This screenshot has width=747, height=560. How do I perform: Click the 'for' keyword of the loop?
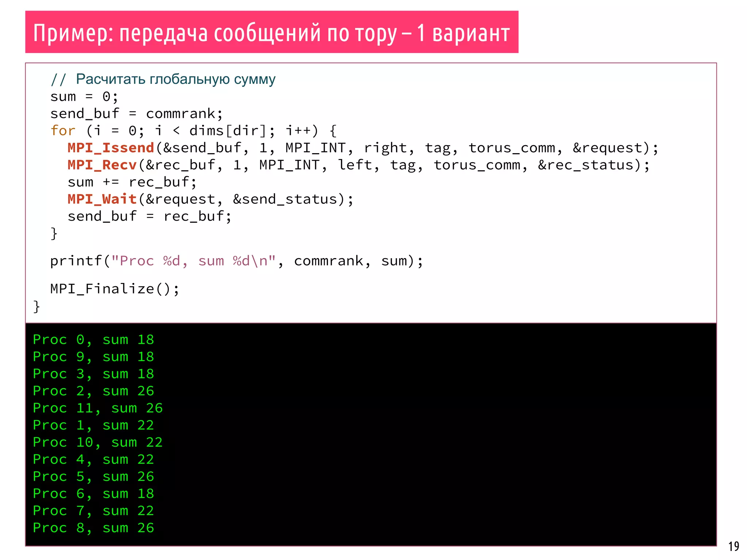(63, 131)
